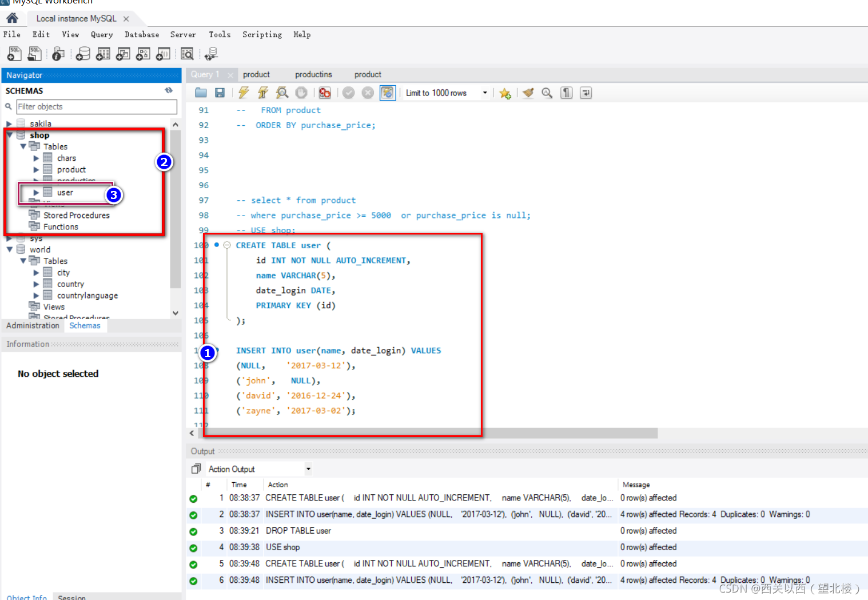Copy output via Action Output icon
The width and height of the screenshot is (868, 600).
tap(196, 469)
